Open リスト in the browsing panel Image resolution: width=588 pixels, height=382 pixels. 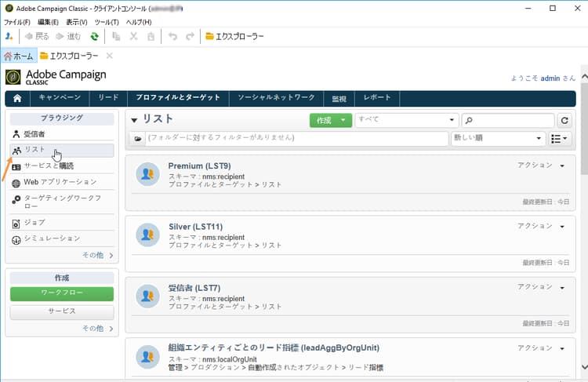point(62,150)
